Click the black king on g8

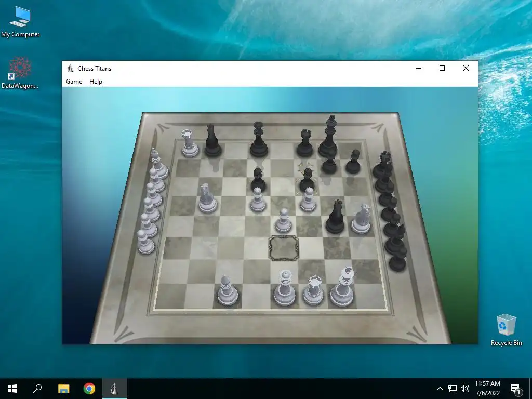pos(329,137)
